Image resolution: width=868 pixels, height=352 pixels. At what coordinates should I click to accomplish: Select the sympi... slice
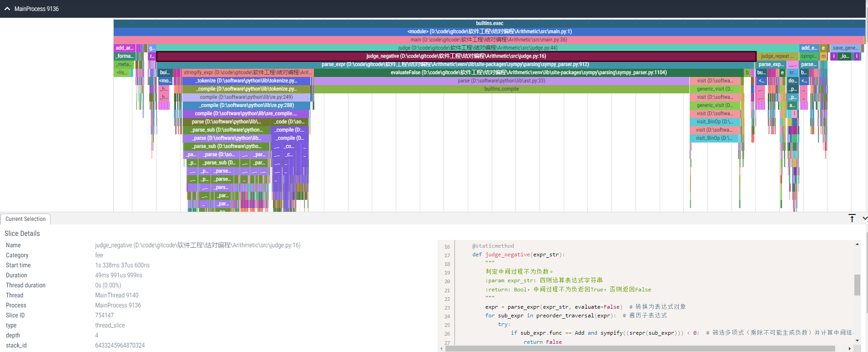coord(809,56)
